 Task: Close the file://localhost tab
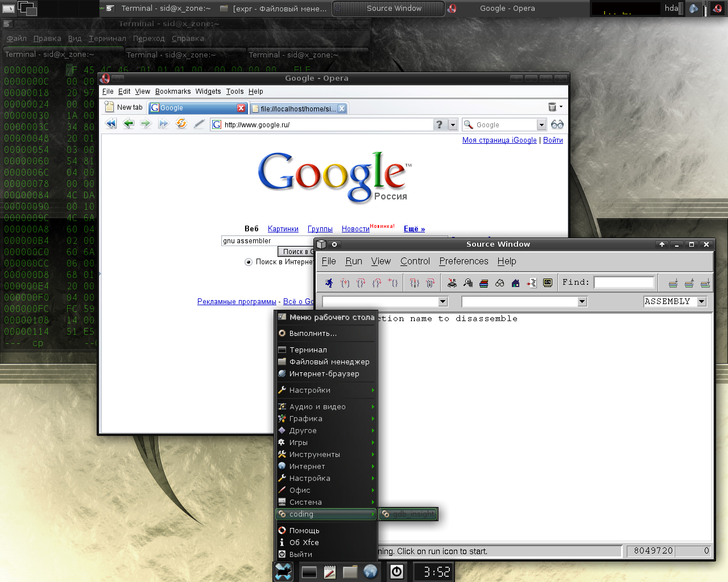(x=342, y=109)
